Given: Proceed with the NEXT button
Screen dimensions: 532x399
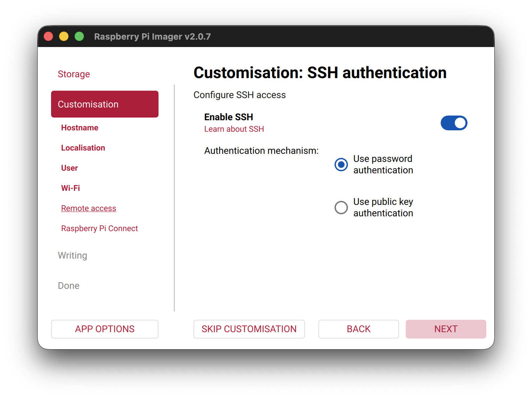Looking at the screenshot, I should 446,329.
